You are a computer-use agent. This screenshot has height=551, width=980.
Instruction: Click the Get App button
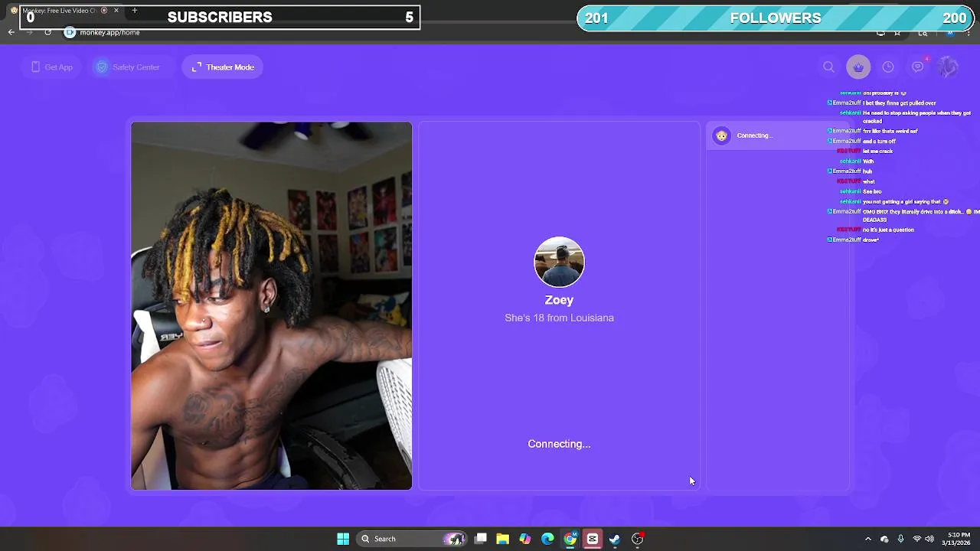click(51, 67)
